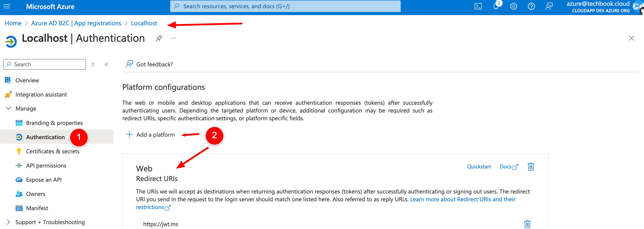Click the Help question mark icon
The height and width of the screenshot is (229, 644).
(x=531, y=6)
